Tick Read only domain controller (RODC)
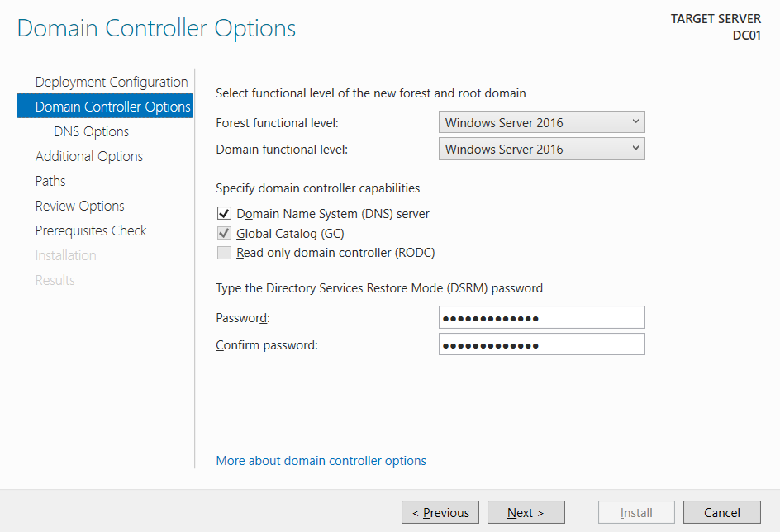 (x=224, y=253)
